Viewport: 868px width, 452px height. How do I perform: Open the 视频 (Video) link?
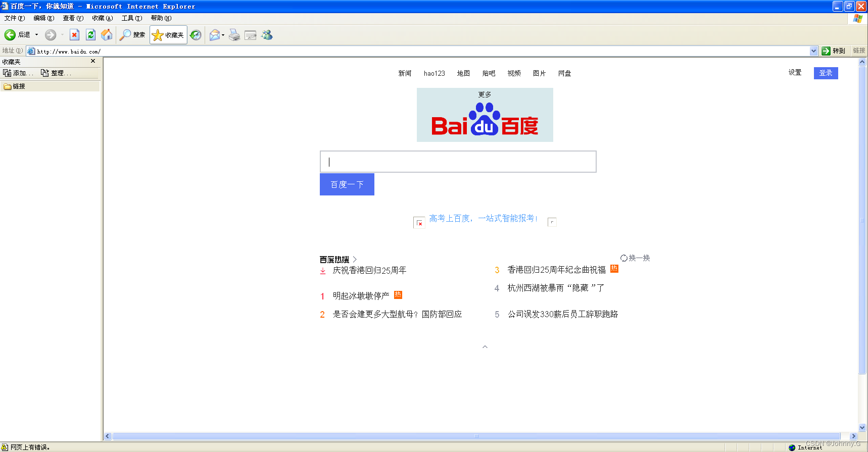coord(514,73)
